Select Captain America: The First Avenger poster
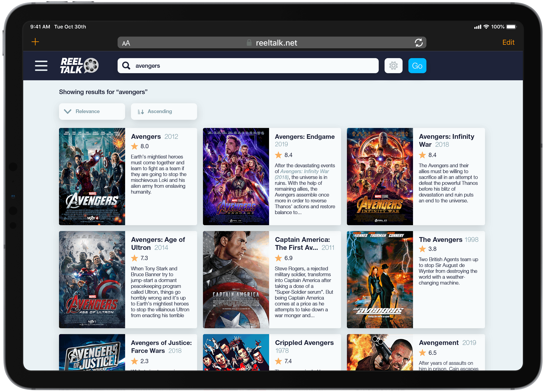Screen dimensions: 544x392 pos(236,279)
